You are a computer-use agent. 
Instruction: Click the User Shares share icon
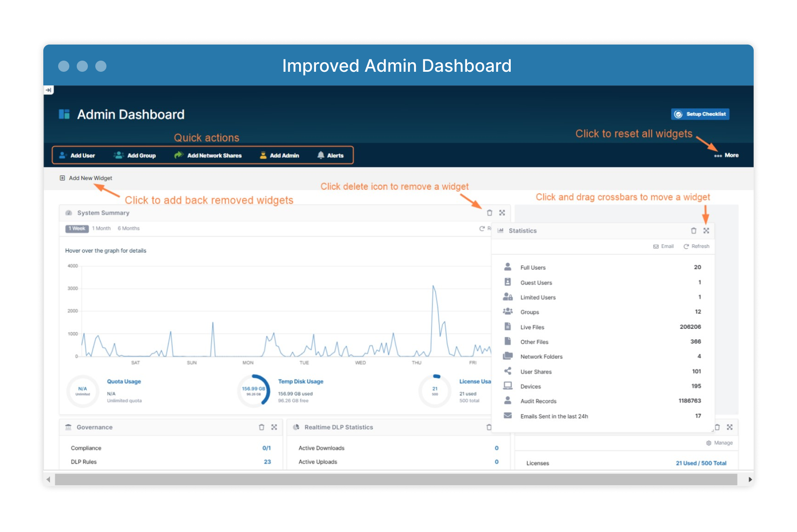[508, 371]
